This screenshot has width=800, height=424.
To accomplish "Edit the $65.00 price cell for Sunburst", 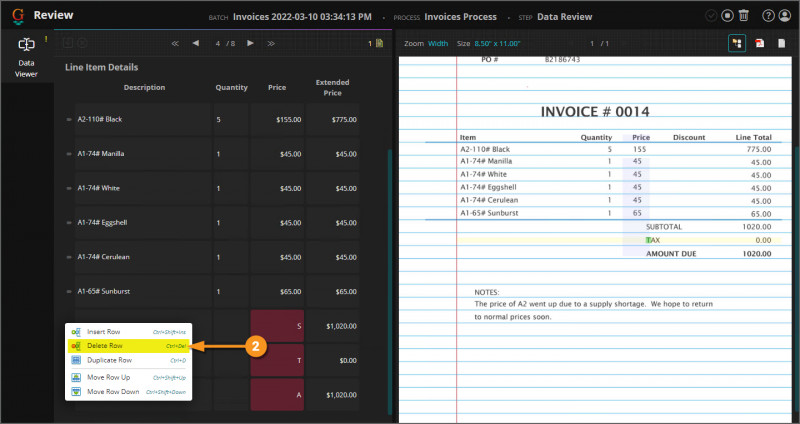I will point(277,291).
